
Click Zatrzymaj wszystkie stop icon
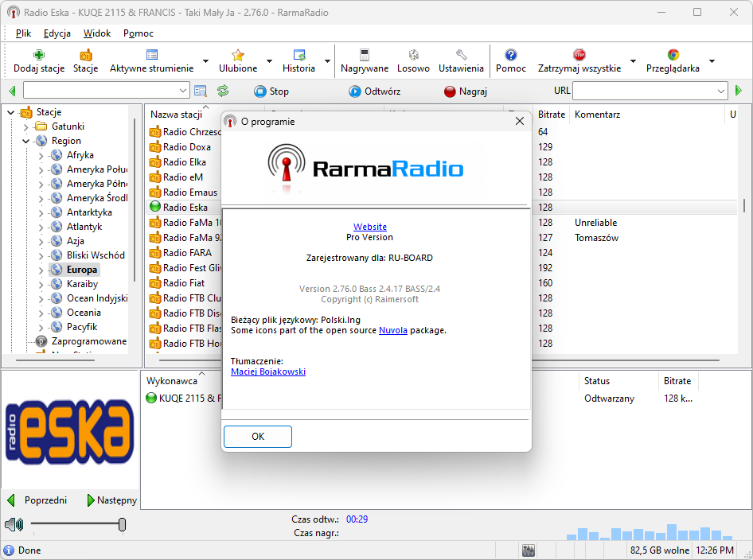click(x=579, y=55)
